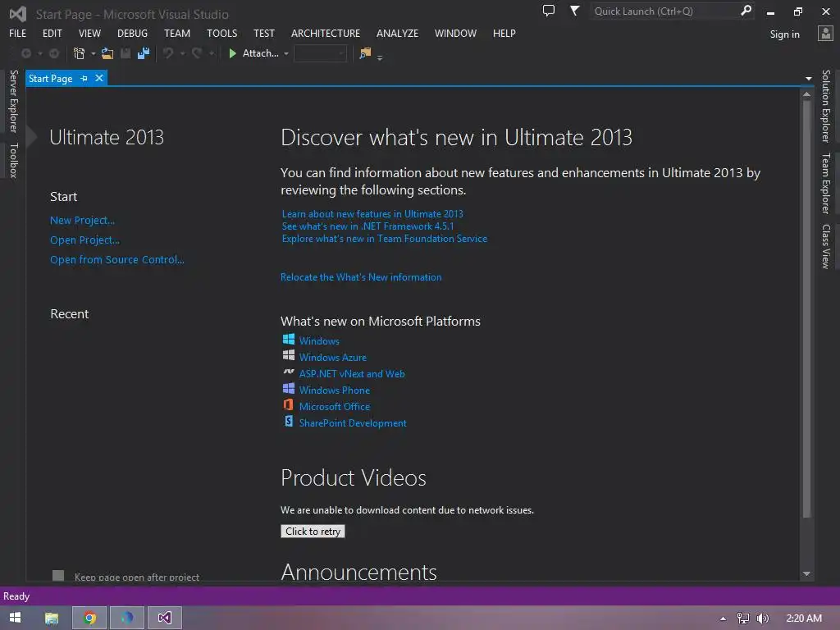The image size is (840, 630).
Task: Click Open from Source Control... link
Action: point(116,260)
